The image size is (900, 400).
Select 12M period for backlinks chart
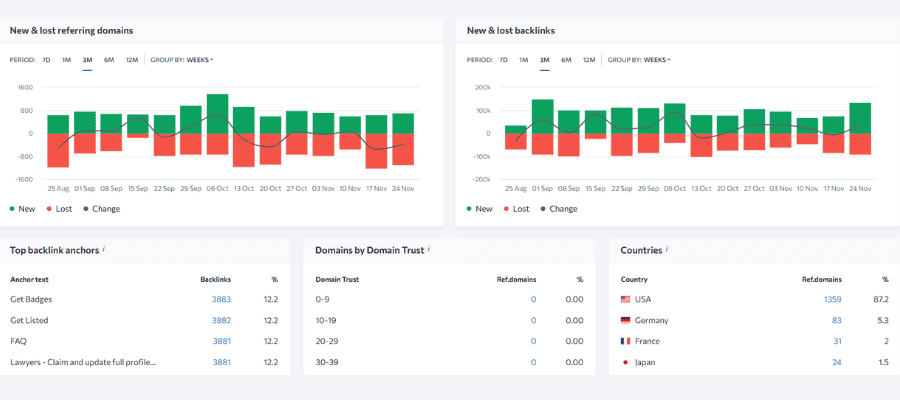tap(589, 60)
